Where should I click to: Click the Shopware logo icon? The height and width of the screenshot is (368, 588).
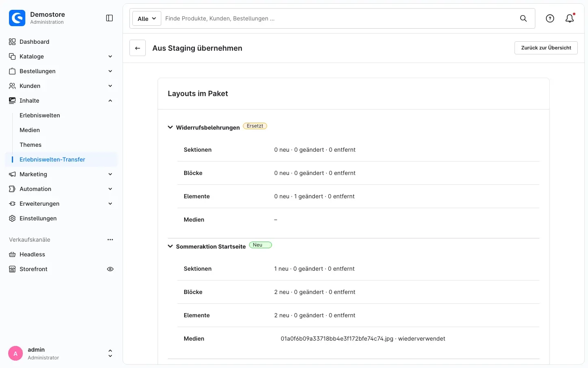point(17,18)
